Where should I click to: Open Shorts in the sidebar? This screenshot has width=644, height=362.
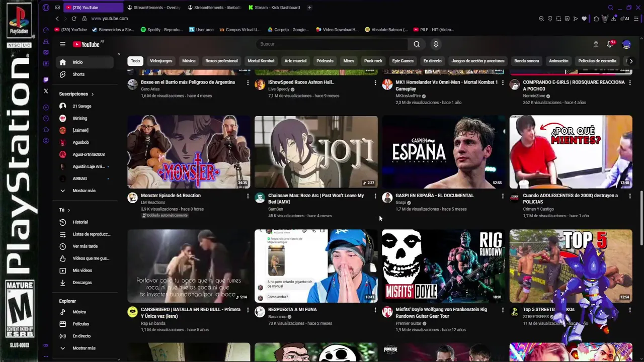pyautogui.click(x=85, y=74)
